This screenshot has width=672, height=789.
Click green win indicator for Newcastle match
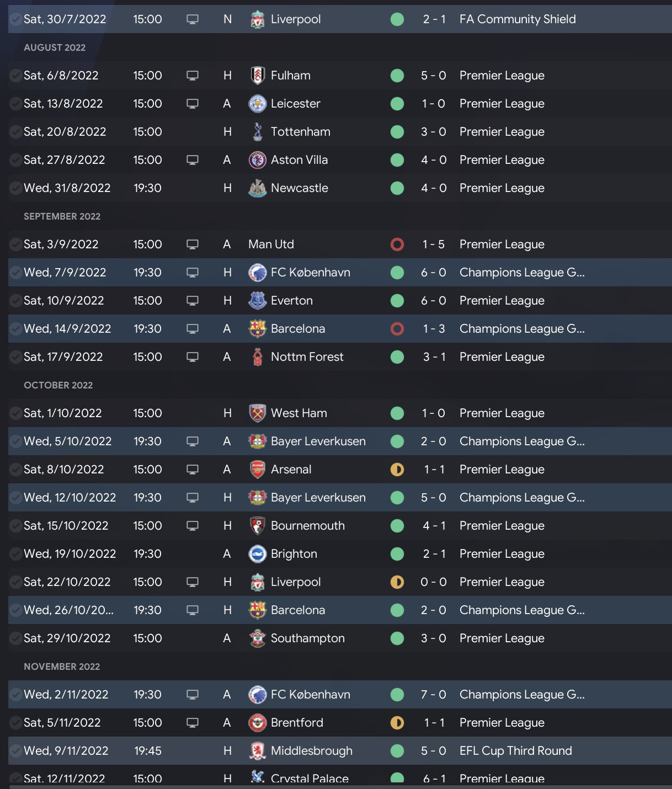tap(397, 188)
